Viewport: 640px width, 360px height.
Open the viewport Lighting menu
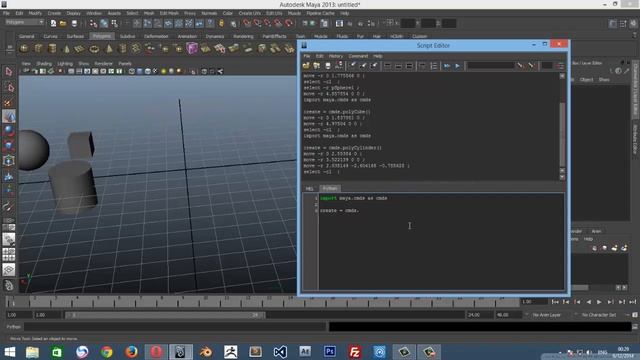(x=65, y=64)
